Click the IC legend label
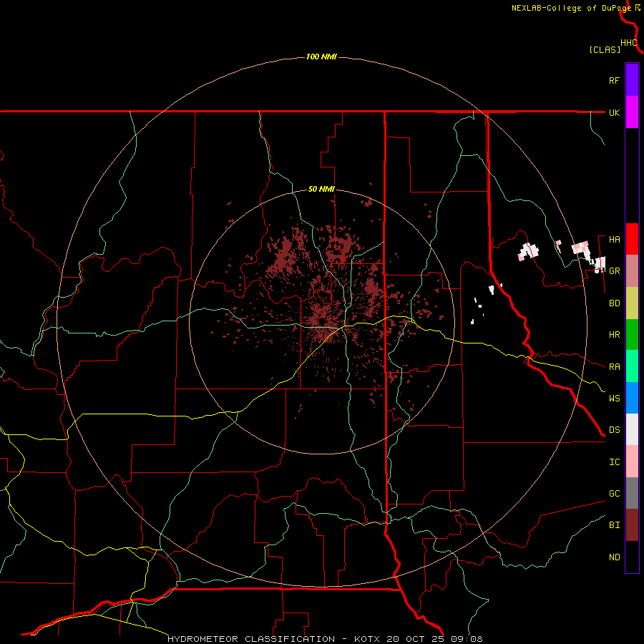The height and width of the screenshot is (644, 644). point(614,462)
